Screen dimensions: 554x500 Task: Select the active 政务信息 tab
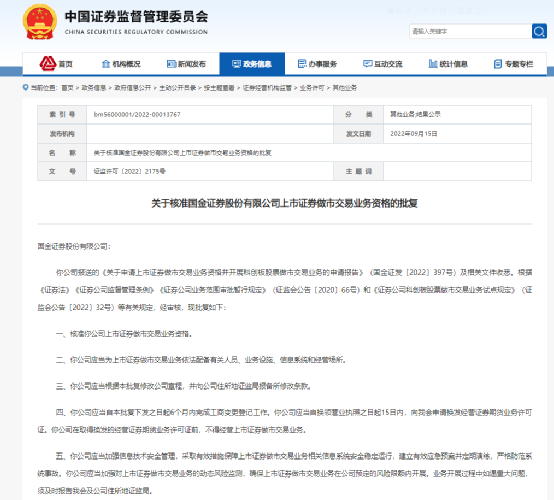[252, 64]
